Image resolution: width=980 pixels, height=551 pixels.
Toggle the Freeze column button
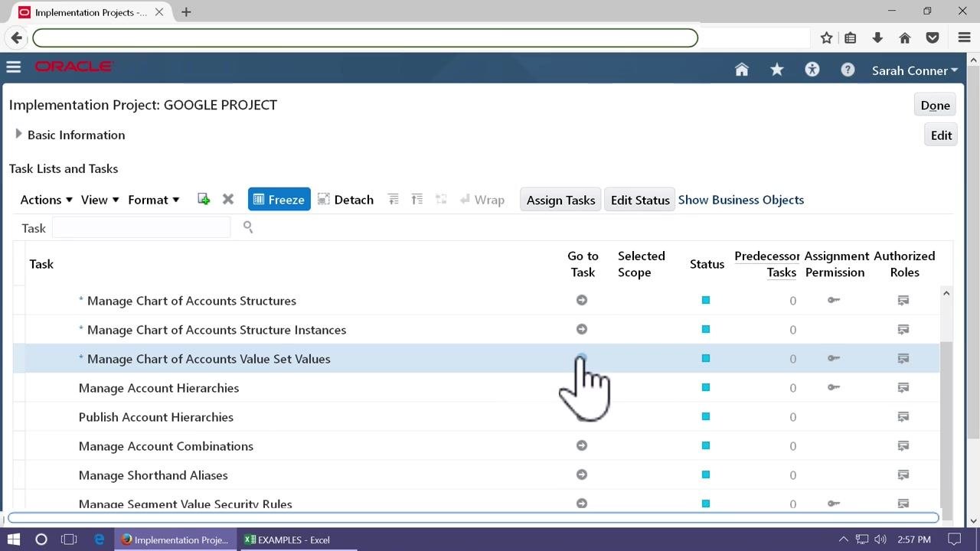279,199
